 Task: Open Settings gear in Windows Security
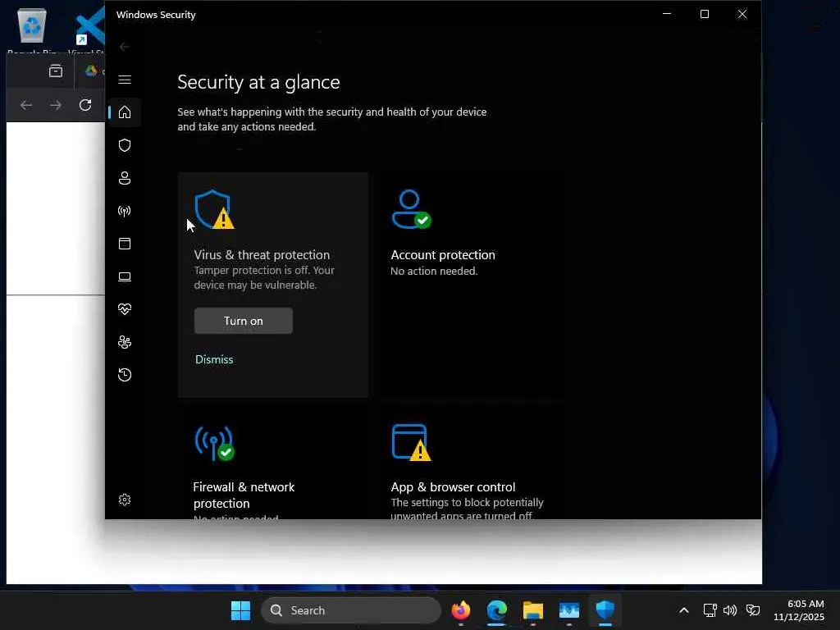point(125,500)
